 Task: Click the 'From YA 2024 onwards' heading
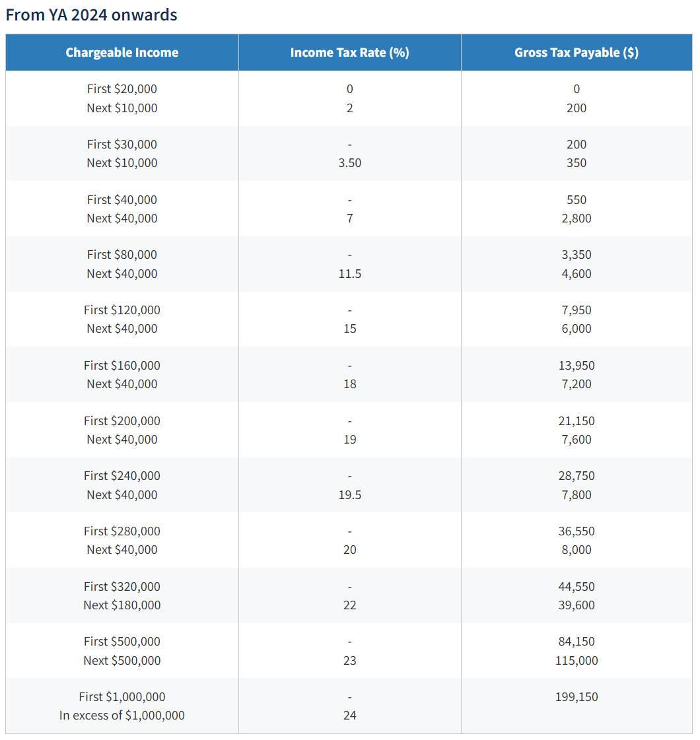coord(91,15)
